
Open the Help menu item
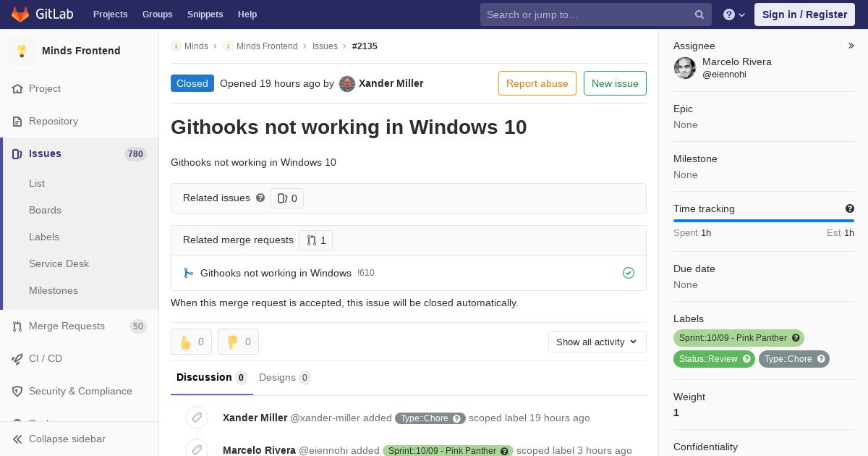click(x=247, y=14)
